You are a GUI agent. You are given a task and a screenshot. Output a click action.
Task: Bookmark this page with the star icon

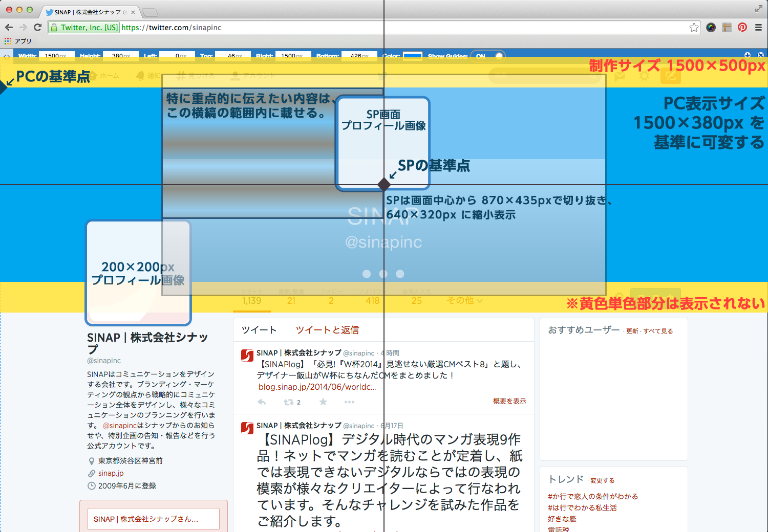click(694, 28)
